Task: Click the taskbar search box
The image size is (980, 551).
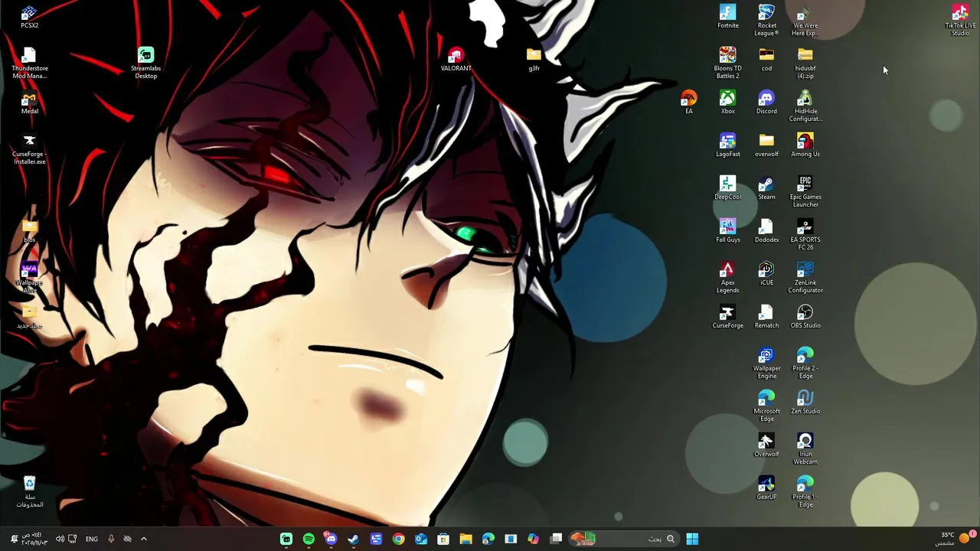Action: click(624, 539)
